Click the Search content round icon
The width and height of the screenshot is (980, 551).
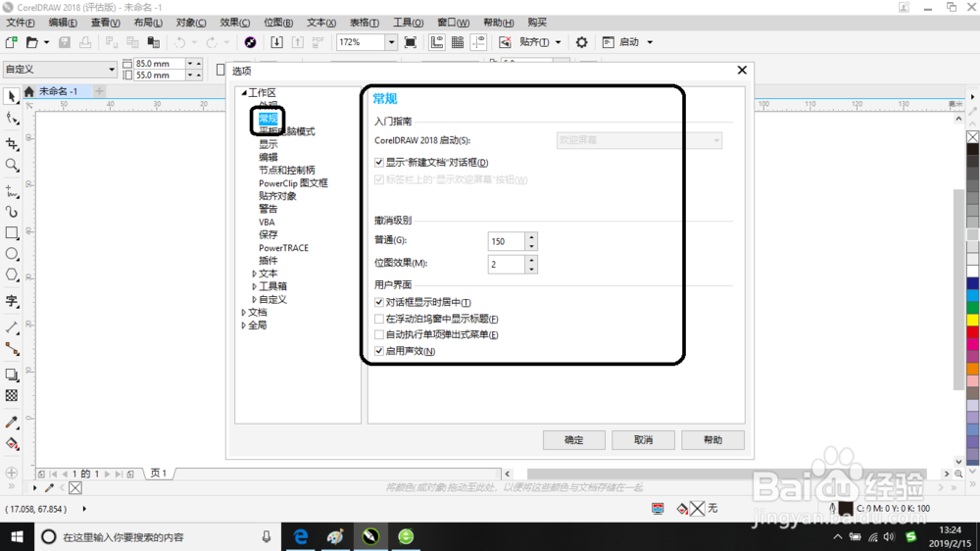click(250, 42)
